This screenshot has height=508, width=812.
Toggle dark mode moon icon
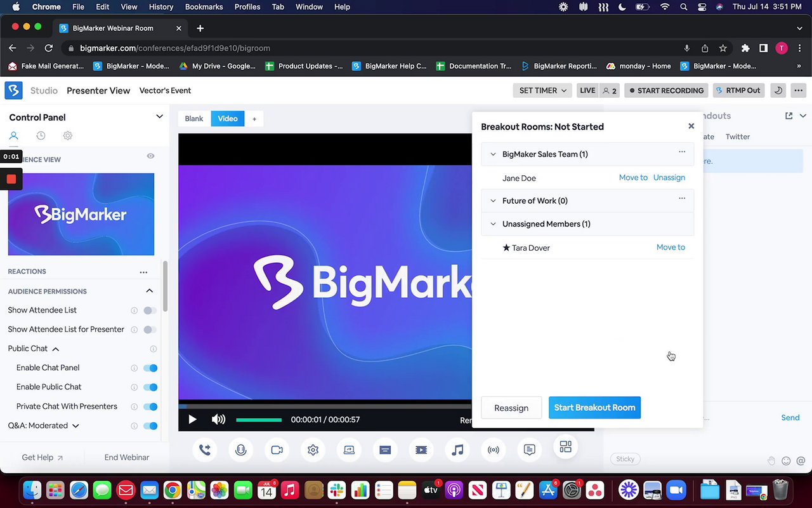(x=778, y=90)
